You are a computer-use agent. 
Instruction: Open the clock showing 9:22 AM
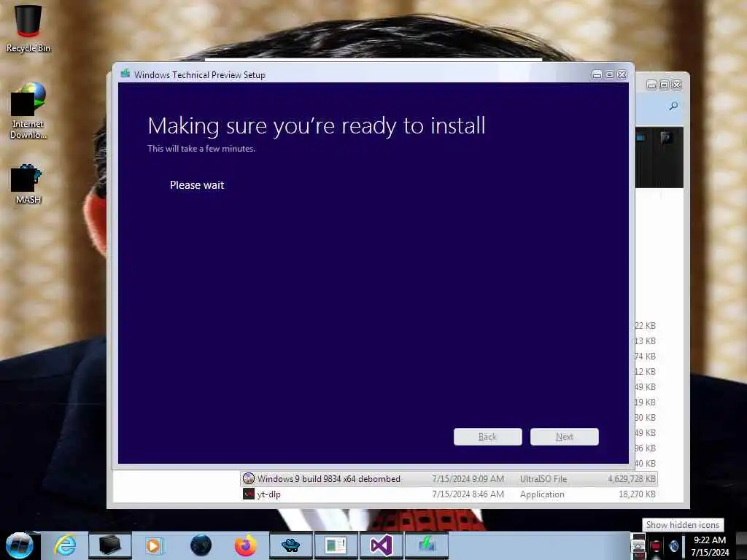point(710,546)
